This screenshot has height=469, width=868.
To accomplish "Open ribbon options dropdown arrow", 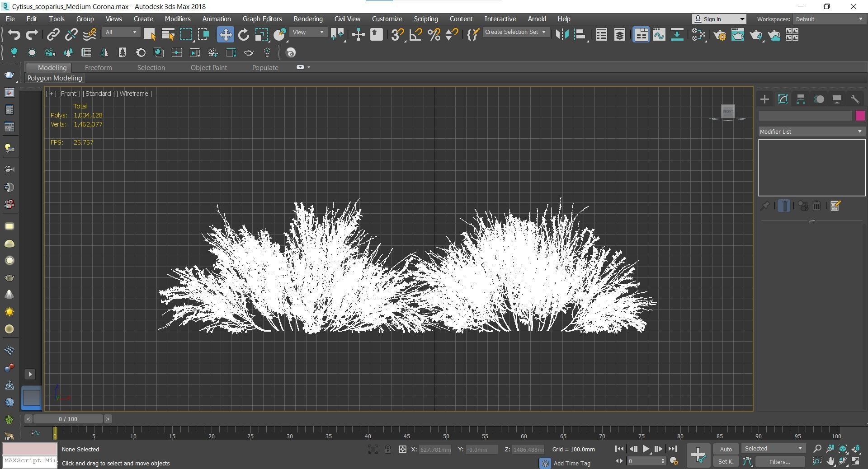I will (309, 67).
